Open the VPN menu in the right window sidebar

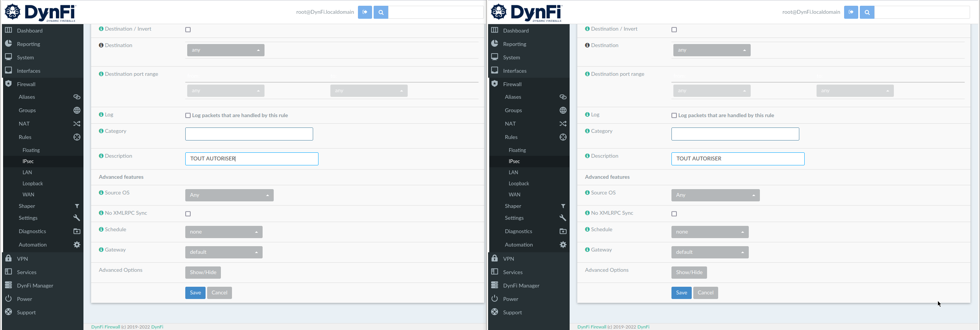tap(508, 259)
